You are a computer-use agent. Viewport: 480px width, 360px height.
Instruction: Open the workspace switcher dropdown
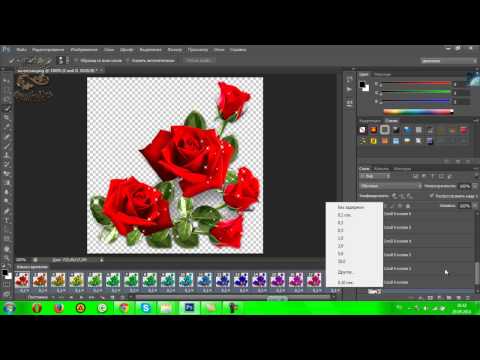click(449, 61)
